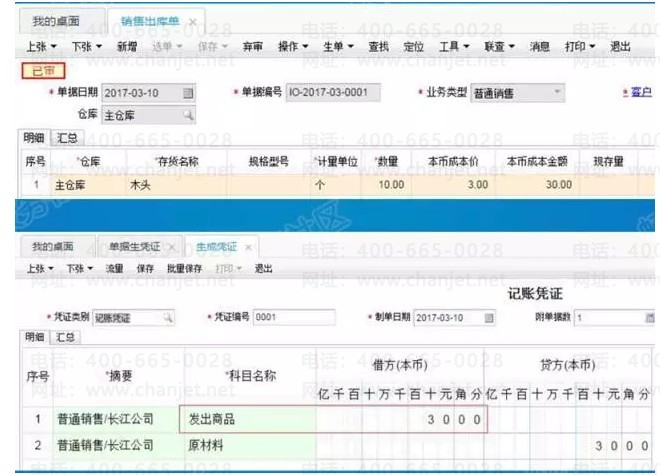Screen dimensions: 660x475
Task: Open the 客户 link
Action: tap(641, 92)
